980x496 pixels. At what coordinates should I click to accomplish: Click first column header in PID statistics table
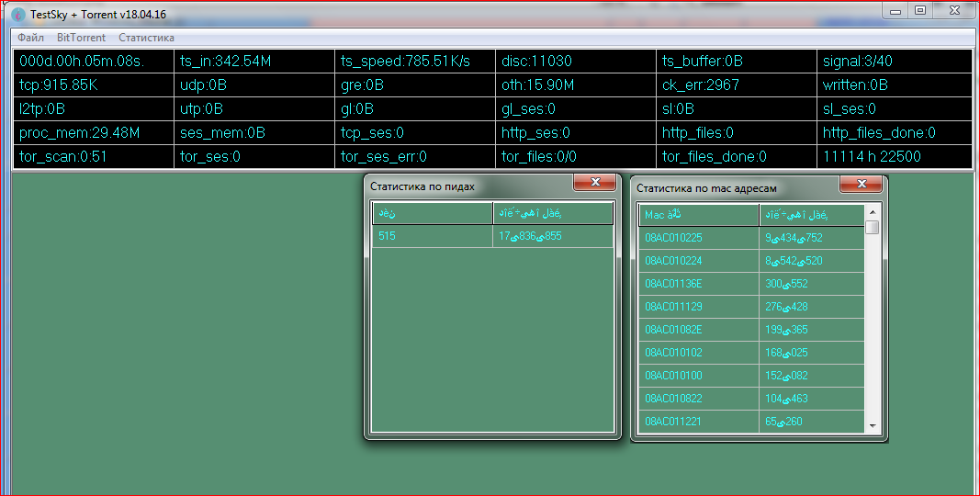point(432,214)
